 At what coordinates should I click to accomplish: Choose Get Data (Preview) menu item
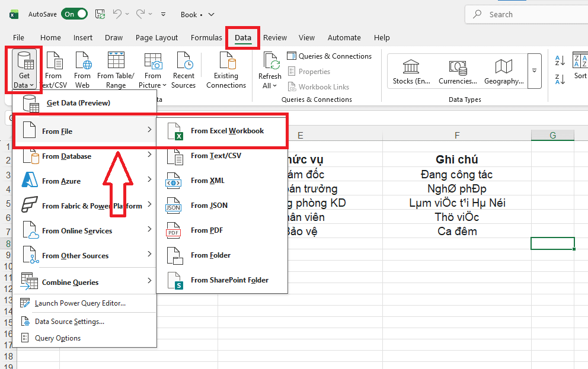click(x=85, y=103)
